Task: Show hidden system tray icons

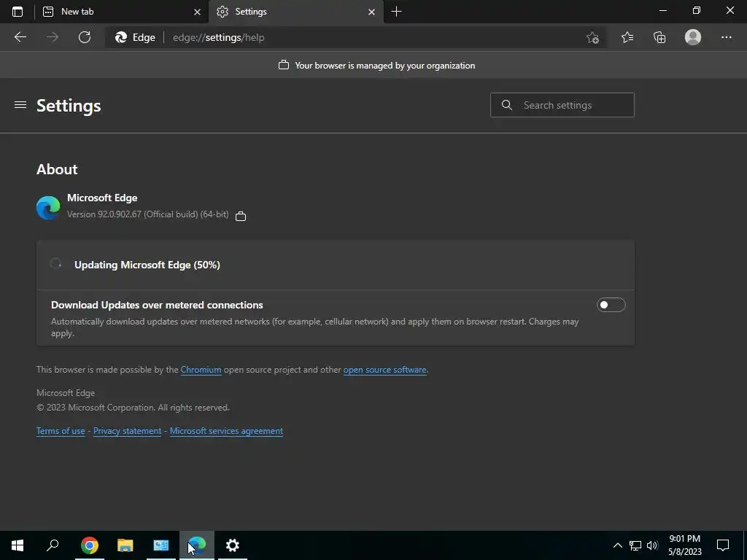Action: (x=617, y=545)
